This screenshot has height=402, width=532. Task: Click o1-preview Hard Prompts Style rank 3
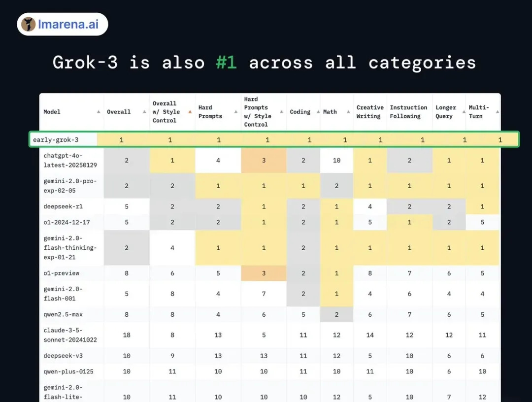click(264, 273)
